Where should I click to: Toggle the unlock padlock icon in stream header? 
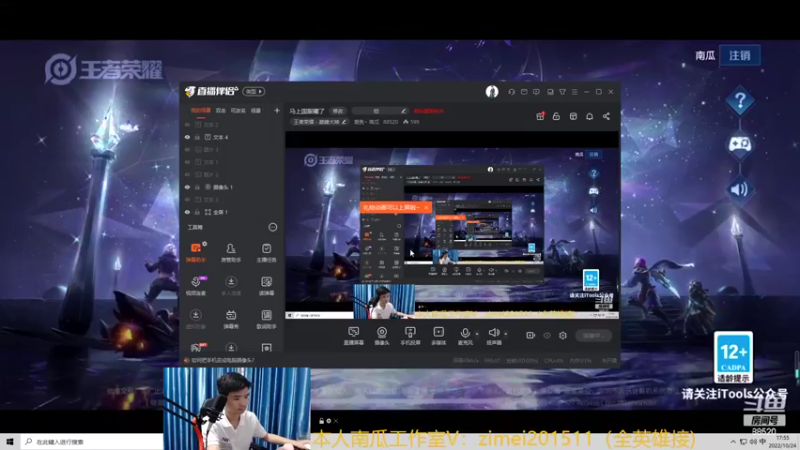(x=556, y=116)
